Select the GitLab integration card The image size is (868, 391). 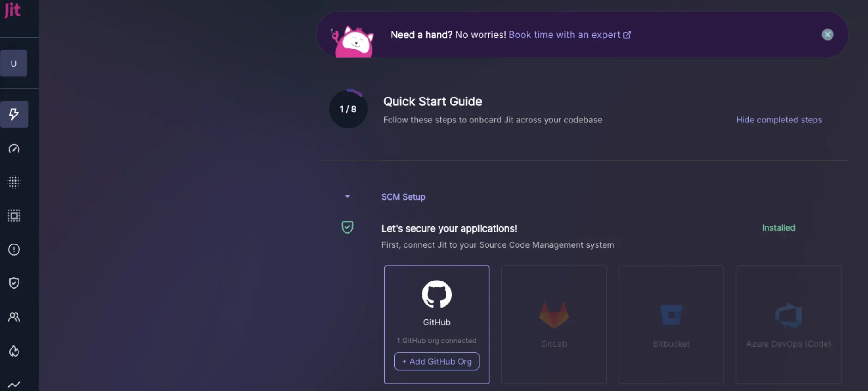[554, 324]
